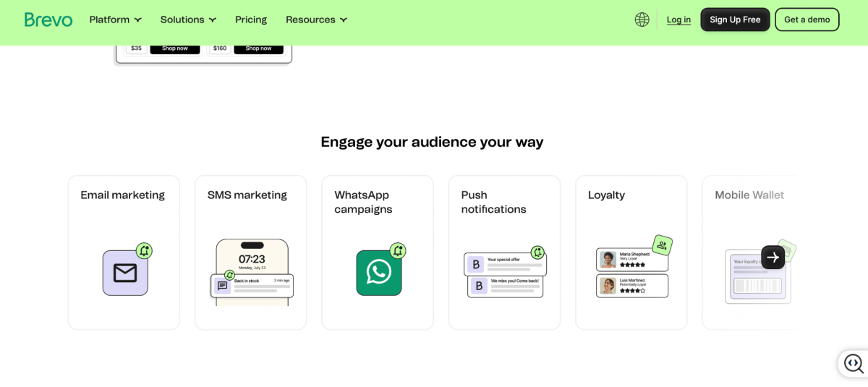The image size is (868, 387).
Task: Expand the Resources dropdown
Action: click(317, 20)
